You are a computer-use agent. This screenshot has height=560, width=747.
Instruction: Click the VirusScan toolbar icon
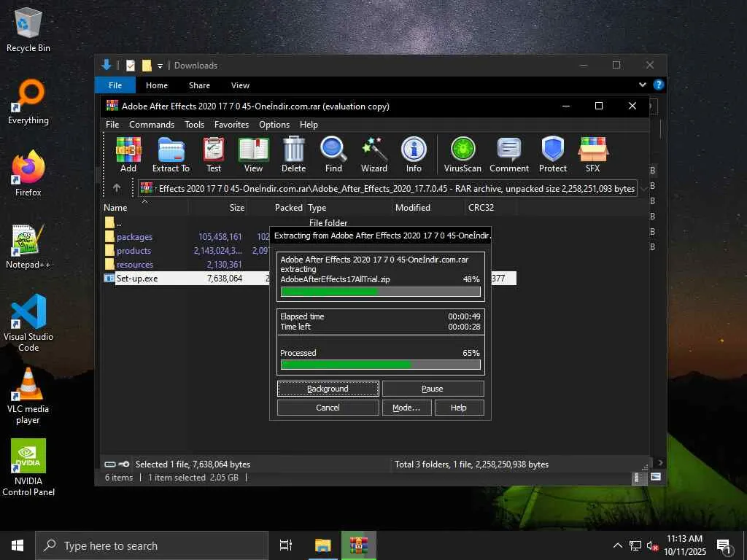(x=462, y=155)
